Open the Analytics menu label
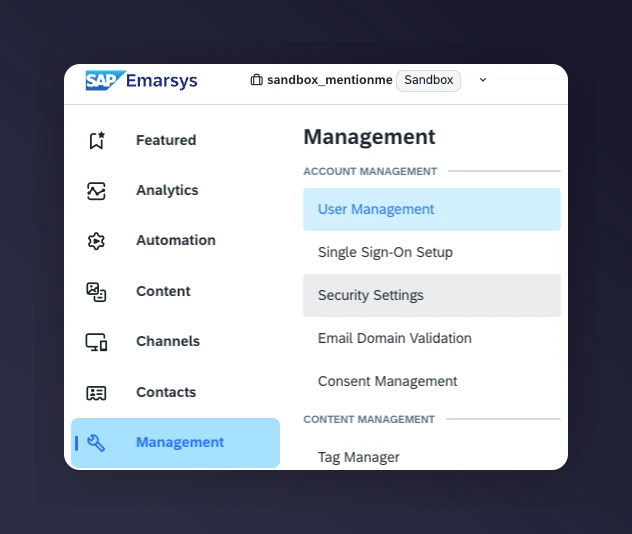This screenshot has height=534, width=632. [167, 190]
